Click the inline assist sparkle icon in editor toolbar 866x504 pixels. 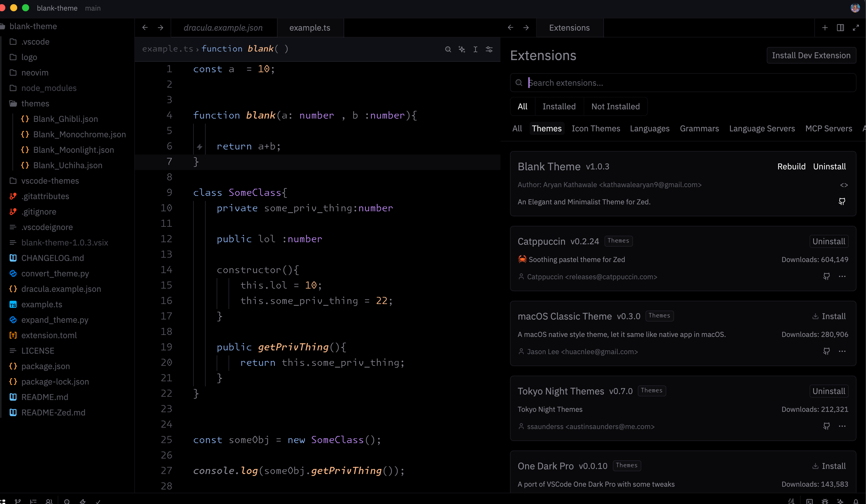coord(462,49)
